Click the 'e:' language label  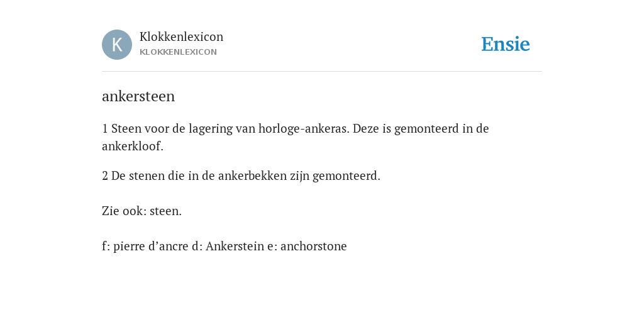pyautogui.click(x=272, y=247)
